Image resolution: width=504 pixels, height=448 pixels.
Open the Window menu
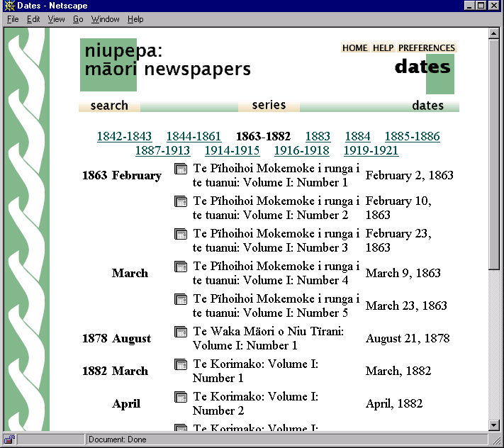pos(106,19)
